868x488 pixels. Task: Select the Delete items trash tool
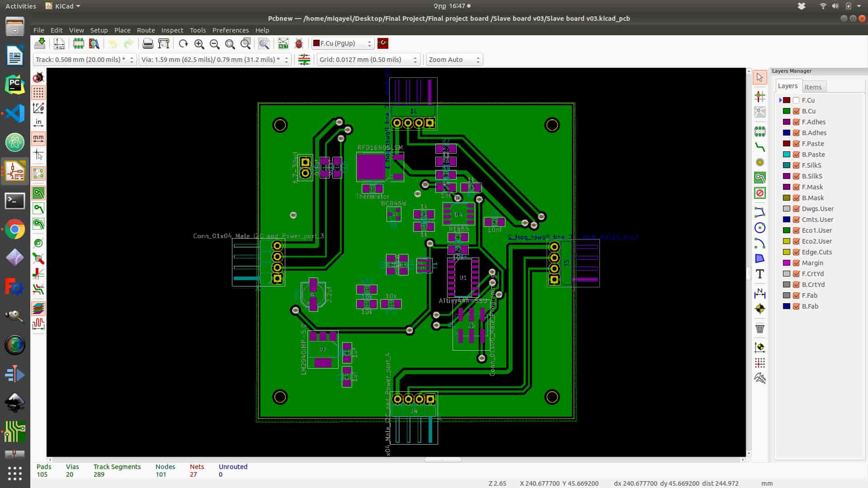click(x=759, y=328)
